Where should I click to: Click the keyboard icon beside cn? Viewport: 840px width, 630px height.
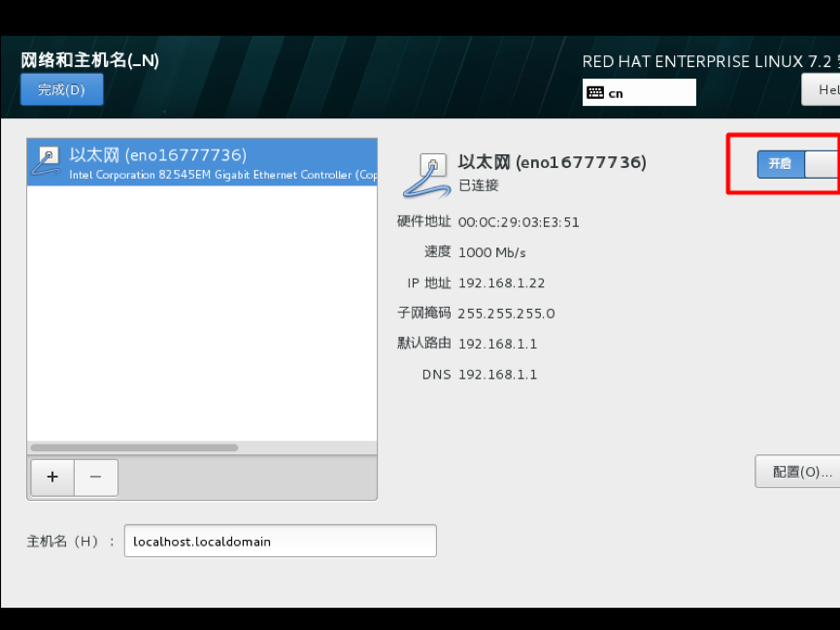click(595, 92)
